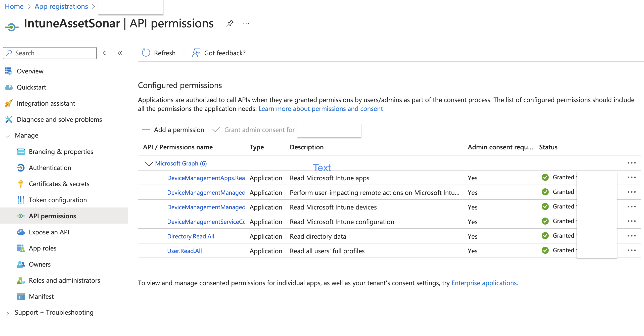
Task: Go to Authentication in sidebar
Action: (x=50, y=168)
